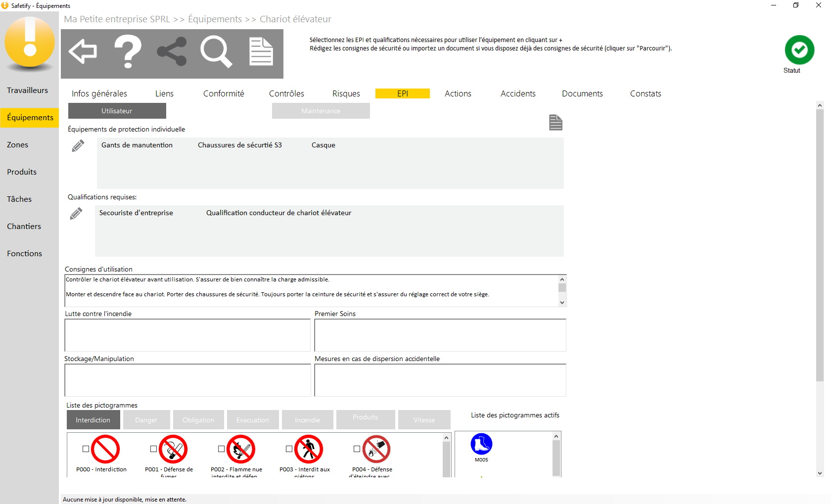
Task: Check the P004 Défense d'éteindre checkbox
Action: [357, 449]
